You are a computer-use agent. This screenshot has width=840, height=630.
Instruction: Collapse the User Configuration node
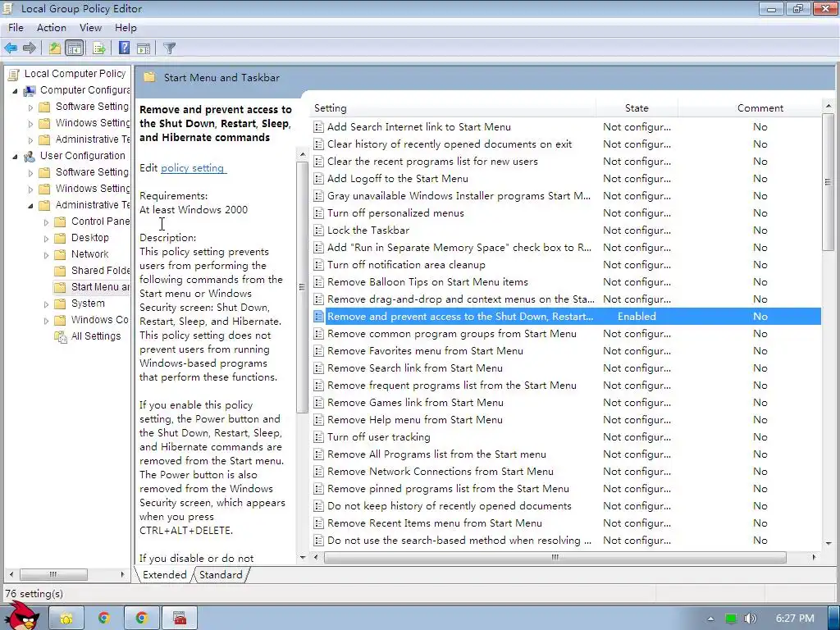click(15, 157)
